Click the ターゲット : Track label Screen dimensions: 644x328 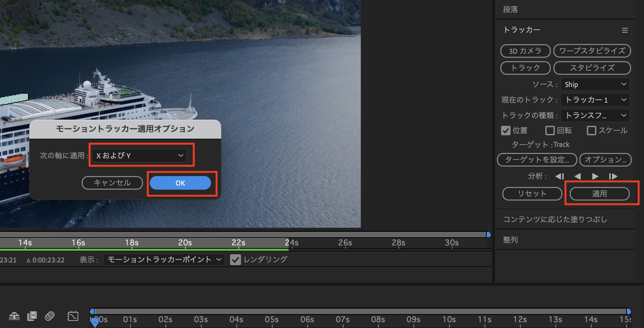tap(541, 144)
